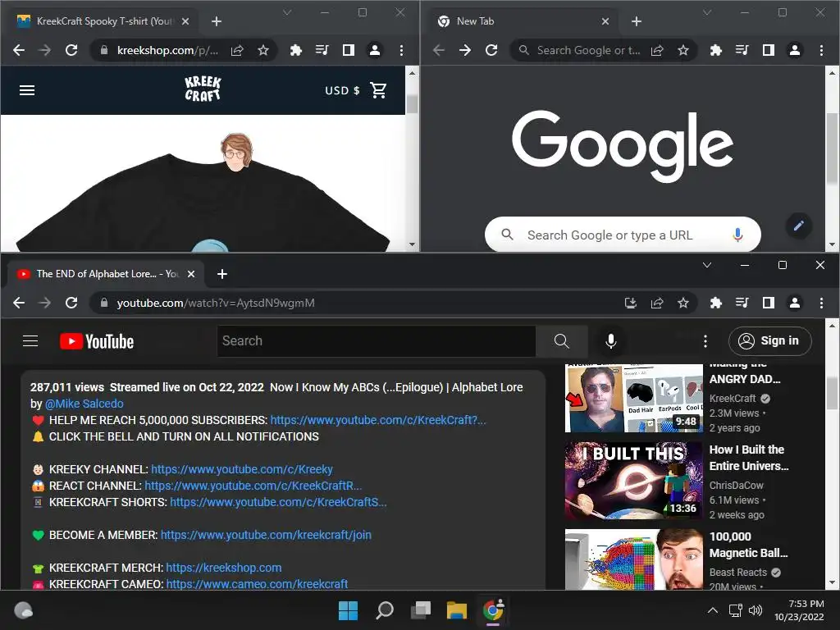Open the KreekShop hamburger menu
840x630 pixels.
click(x=27, y=90)
